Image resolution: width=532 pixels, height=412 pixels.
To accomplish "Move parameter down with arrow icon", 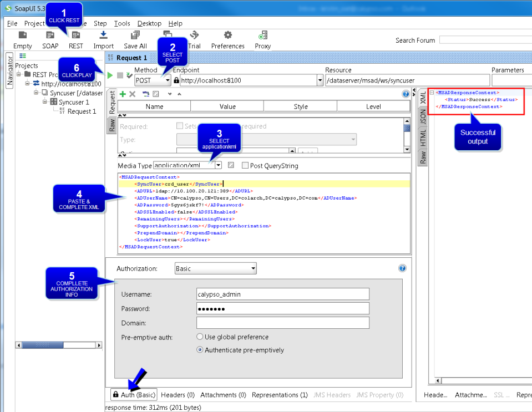I will point(170,94).
